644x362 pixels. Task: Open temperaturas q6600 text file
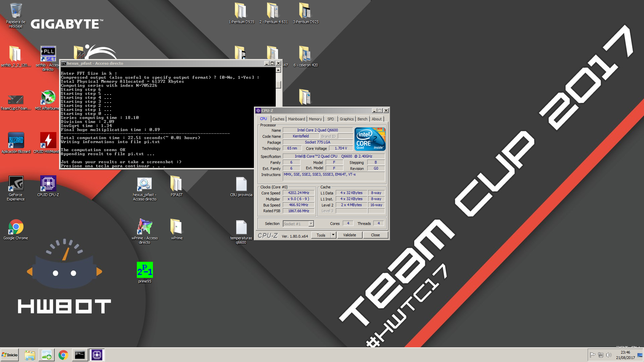tap(241, 232)
